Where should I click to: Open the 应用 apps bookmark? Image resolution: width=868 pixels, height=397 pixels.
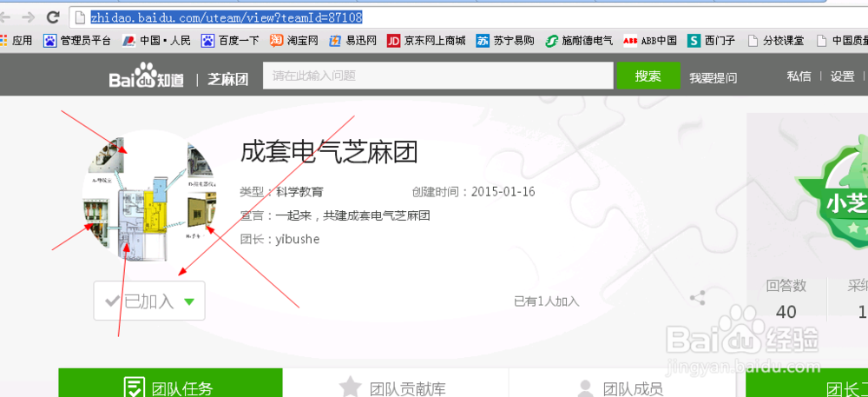coord(16,41)
